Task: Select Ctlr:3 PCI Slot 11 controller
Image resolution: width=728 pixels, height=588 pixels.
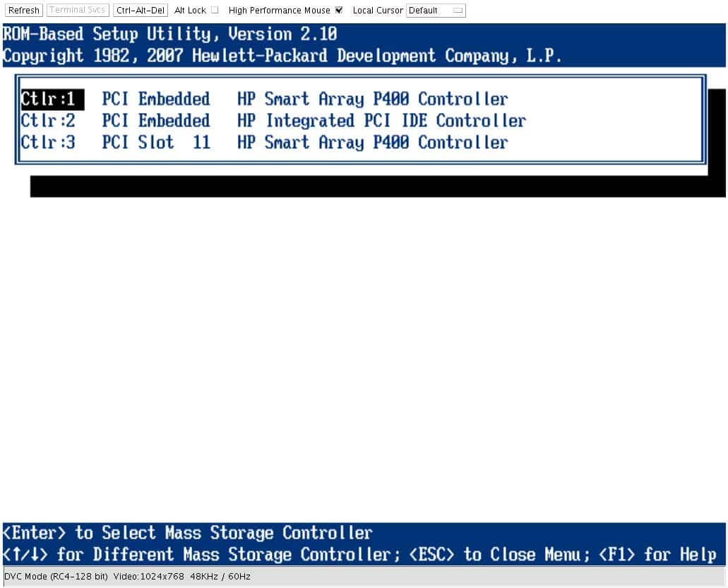Action: 265,142
